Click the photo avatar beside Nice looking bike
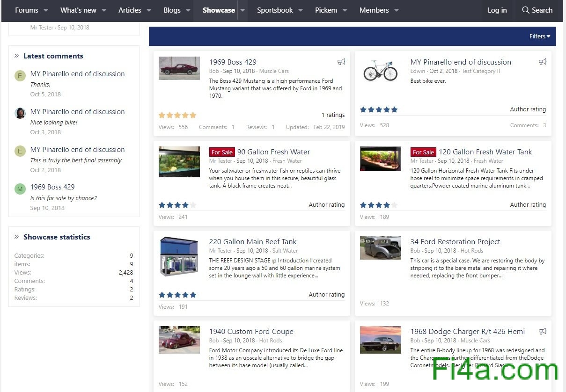566x392 pixels. [x=20, y=113]
